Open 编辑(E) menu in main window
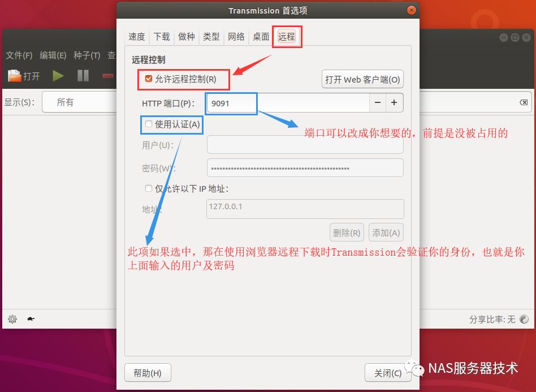The width and height of the screenshot is (536, 392). [x=53, y=55]
